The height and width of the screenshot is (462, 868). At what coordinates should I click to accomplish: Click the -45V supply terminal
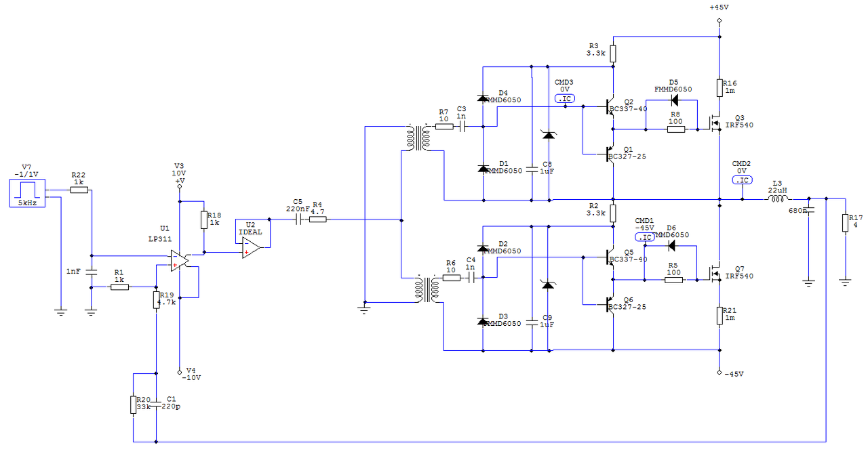pos(719,373)
